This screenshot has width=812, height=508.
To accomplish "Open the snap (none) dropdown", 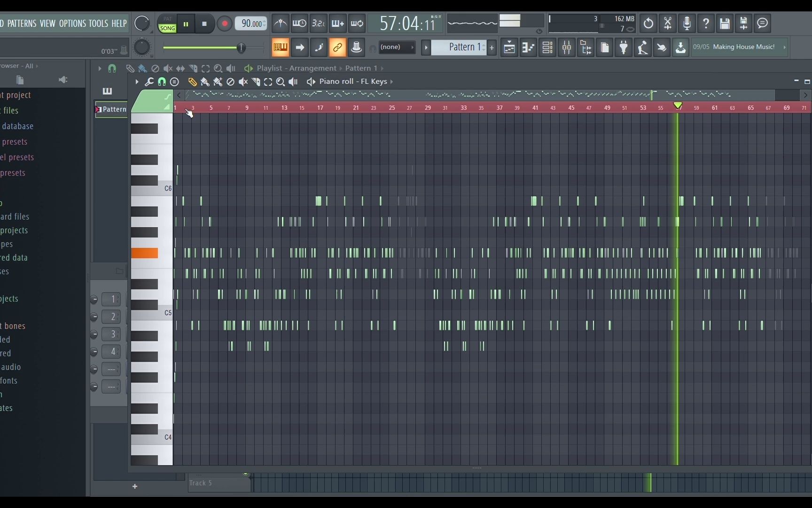I will (x=397, y=47).
